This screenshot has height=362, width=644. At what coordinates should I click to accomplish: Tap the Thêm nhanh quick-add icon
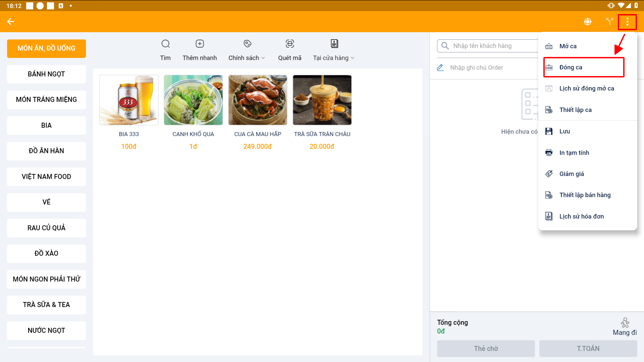(200, 44)
